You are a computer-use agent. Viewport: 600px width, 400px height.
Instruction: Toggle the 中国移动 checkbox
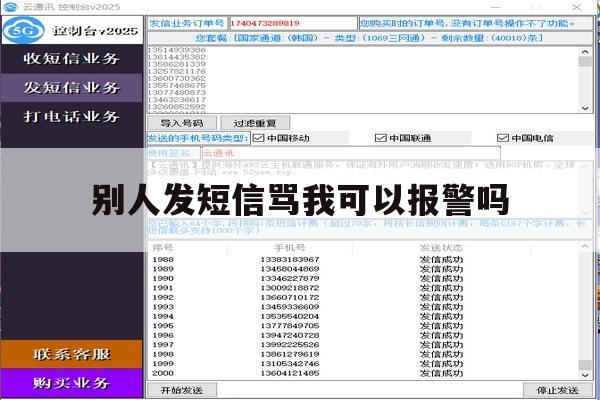(x=259, y=138)
